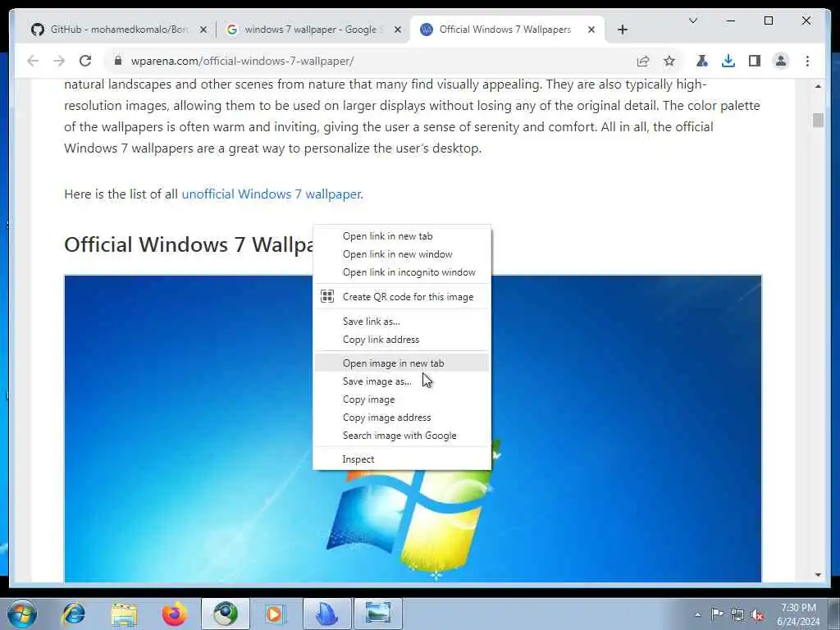Open network status tray icon

[x=737, y=614]
